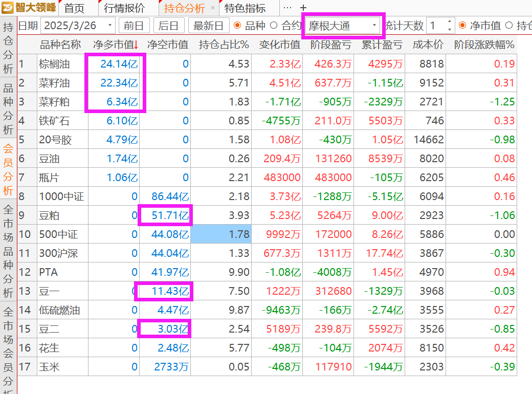Click the 24.14亿 net long value

tap(119, 64)
